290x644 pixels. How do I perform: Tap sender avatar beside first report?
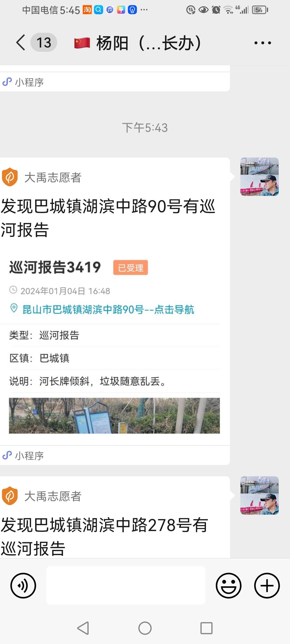(x=259, y=177)
